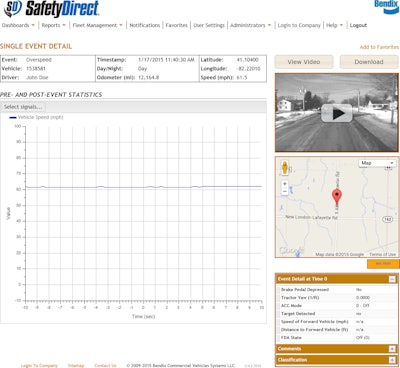Screen dimensions: 400x368
Task: Click the vehicle speed line in chart
Action: click(x=143, y=187)
